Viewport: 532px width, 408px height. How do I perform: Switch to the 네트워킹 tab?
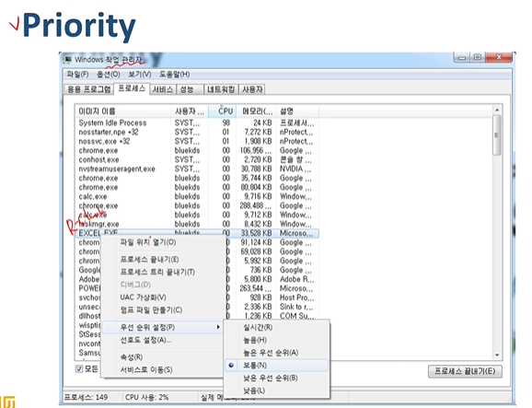[x=221, y=89]
